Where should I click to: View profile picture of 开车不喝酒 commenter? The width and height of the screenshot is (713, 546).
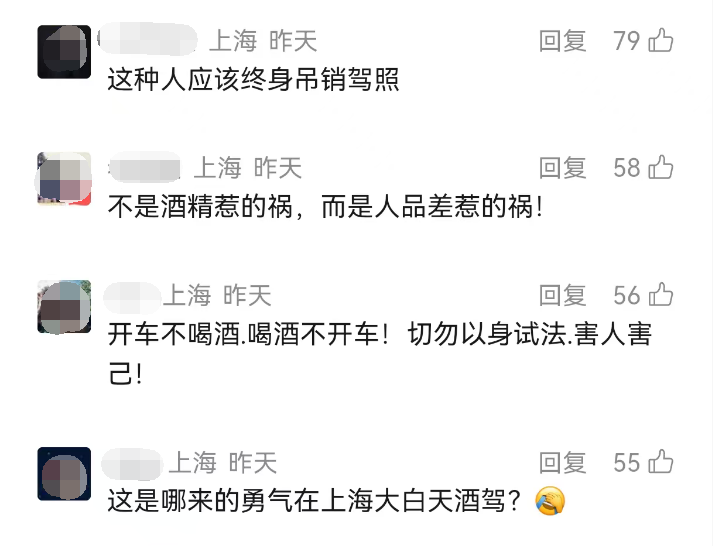64,306
